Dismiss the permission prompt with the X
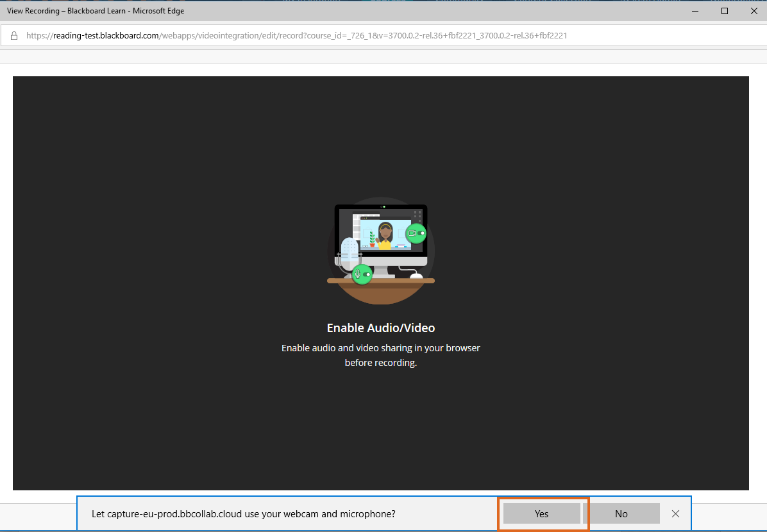 point(675,513)
